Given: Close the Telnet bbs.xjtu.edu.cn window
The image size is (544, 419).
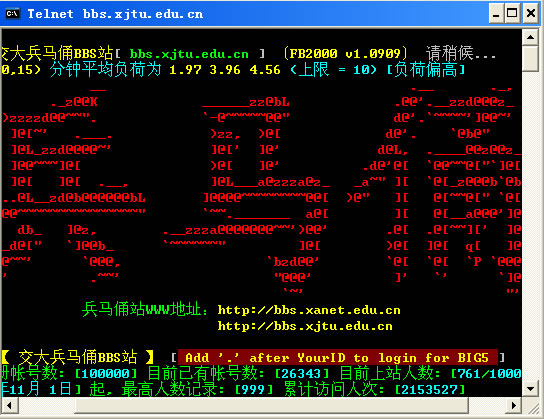Looking at the screenshot, I should coord(531,14).
